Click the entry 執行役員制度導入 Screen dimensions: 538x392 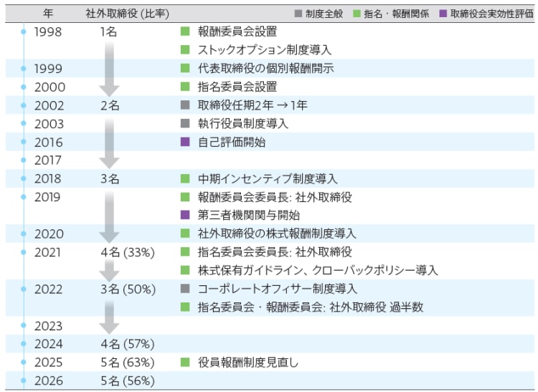click(243, 124)
